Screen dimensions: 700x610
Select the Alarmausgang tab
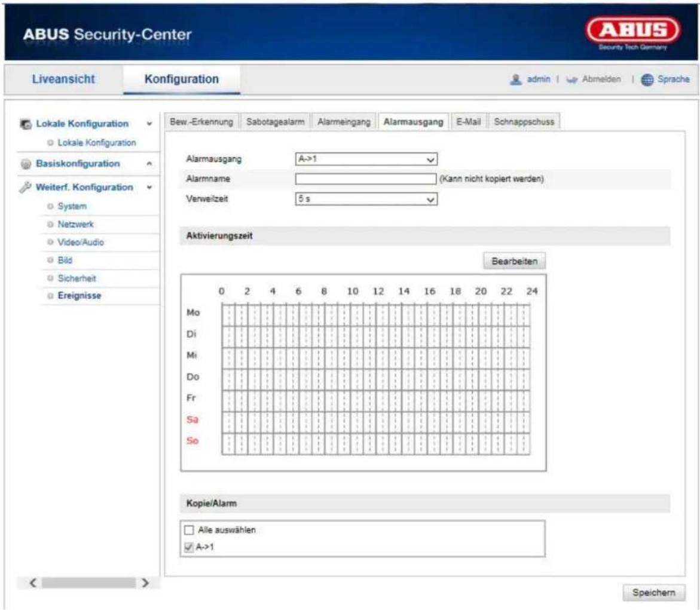tap(414, 122)
